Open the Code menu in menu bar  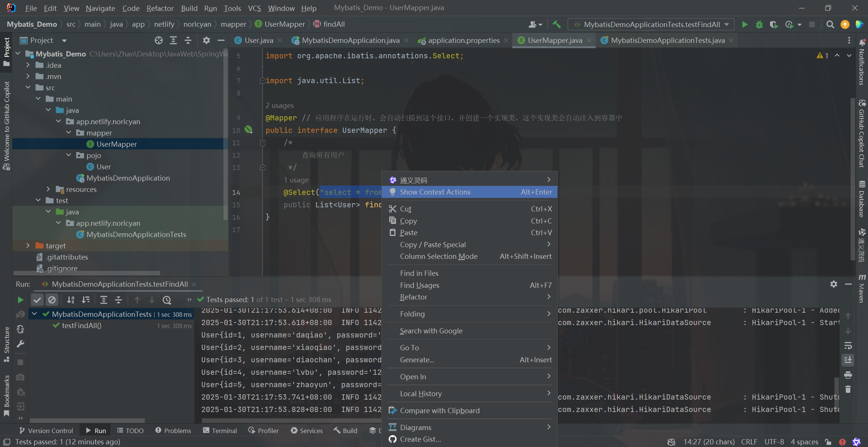click(x=131, y=8)
